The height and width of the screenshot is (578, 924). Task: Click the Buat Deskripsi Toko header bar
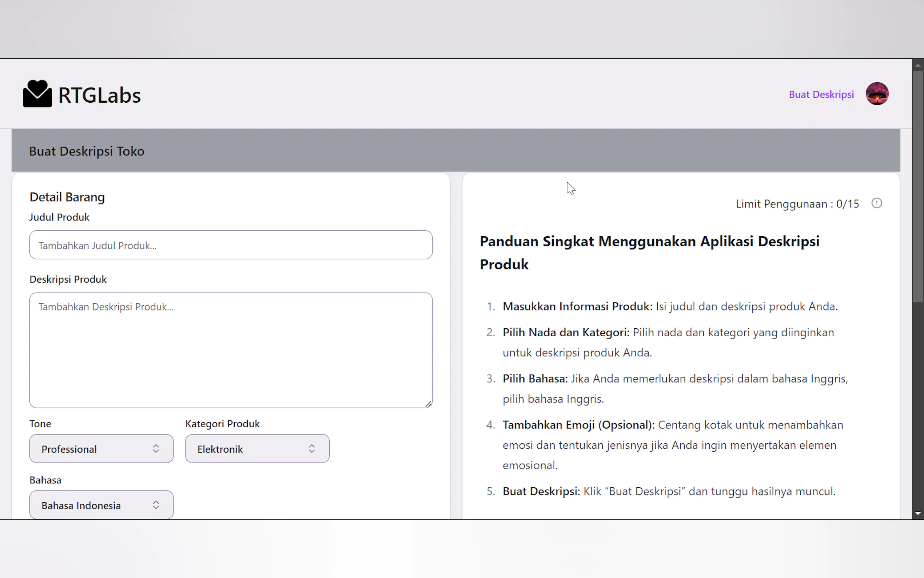pos(455,151)
